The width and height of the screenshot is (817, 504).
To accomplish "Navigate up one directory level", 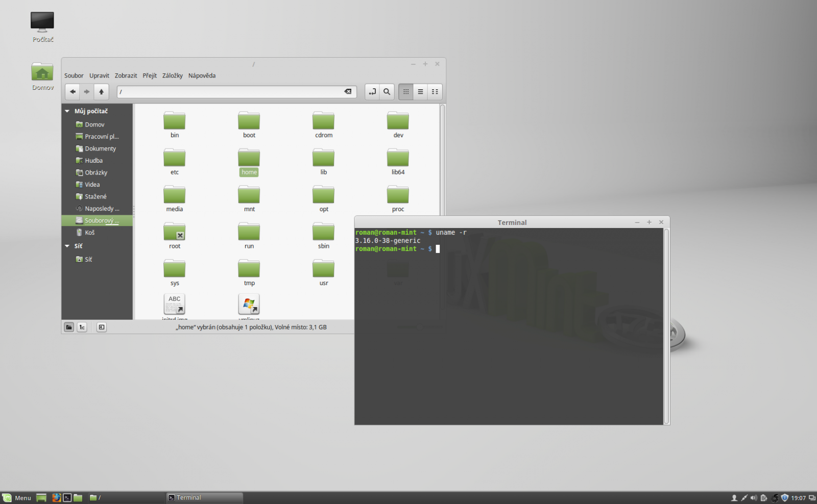I will point(101,92).
